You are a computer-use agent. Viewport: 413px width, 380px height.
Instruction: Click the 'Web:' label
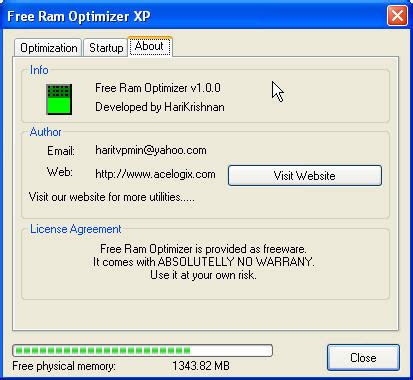(60, 172)
